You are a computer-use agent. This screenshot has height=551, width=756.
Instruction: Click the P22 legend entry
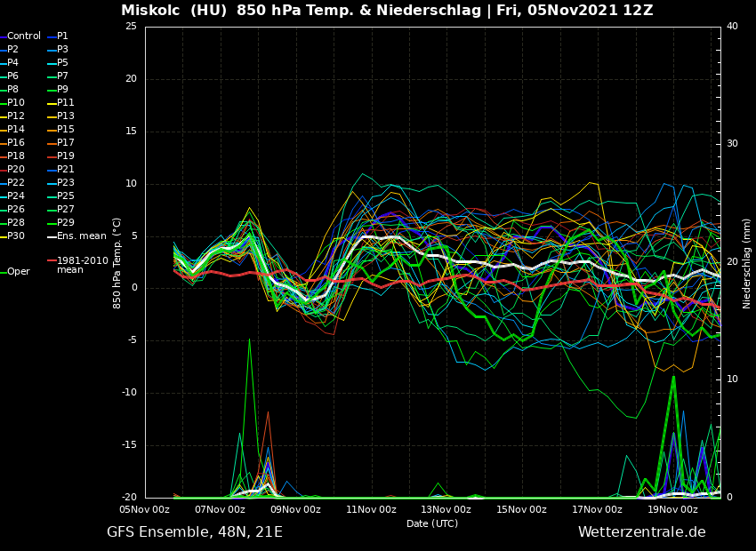click(16, 183)
